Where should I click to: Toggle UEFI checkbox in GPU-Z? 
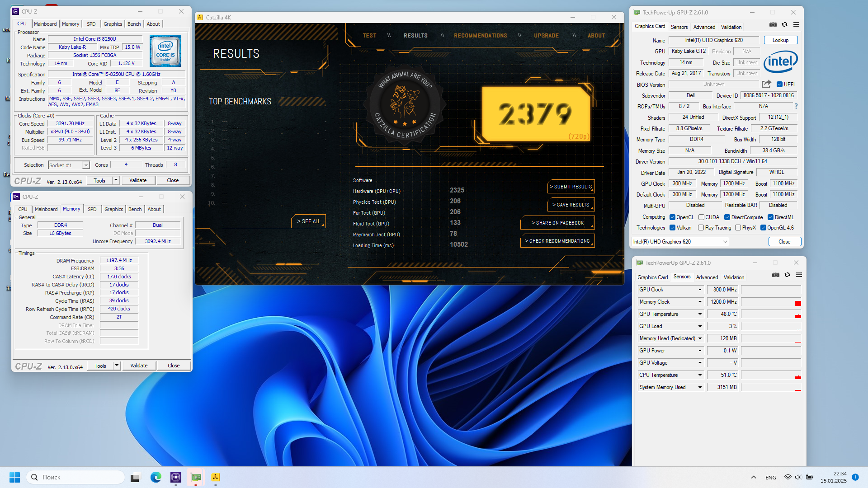779,84
